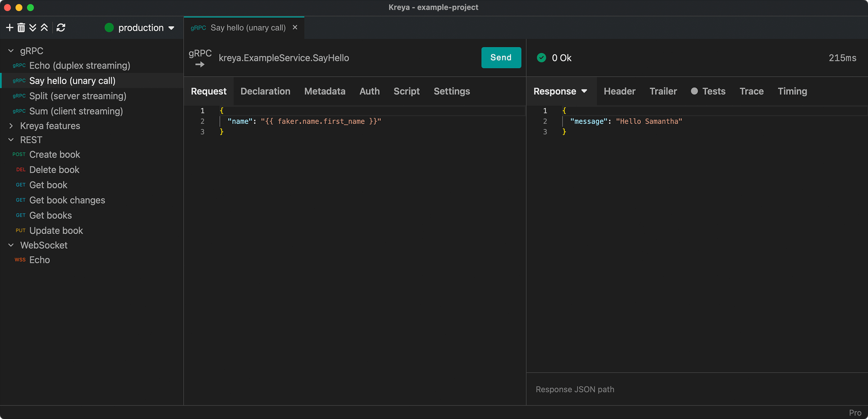Click the Response dropdown arrow

tap(584, 91)
